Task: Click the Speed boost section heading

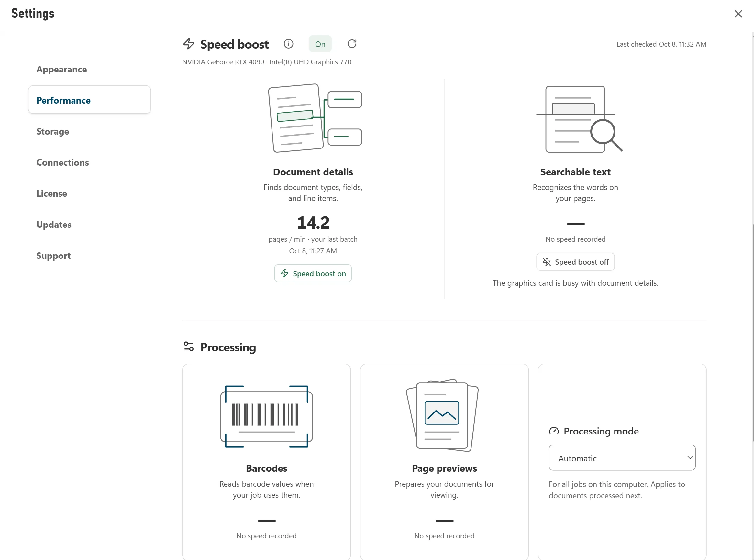Action: click(235, 44)
